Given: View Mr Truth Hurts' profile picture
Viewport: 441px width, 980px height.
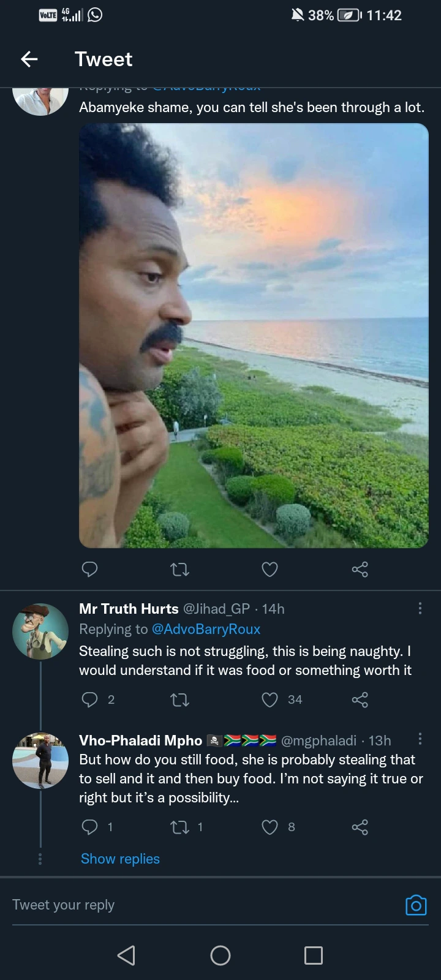Looking at the screenshot, I should (40, 631).
